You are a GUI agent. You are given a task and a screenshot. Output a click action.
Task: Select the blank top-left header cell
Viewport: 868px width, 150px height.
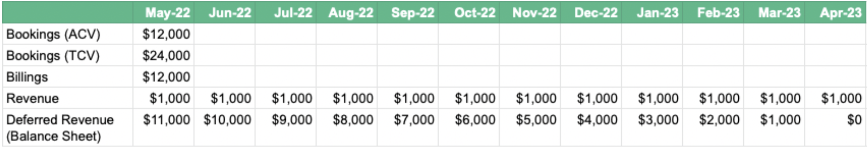click(67, 13)
